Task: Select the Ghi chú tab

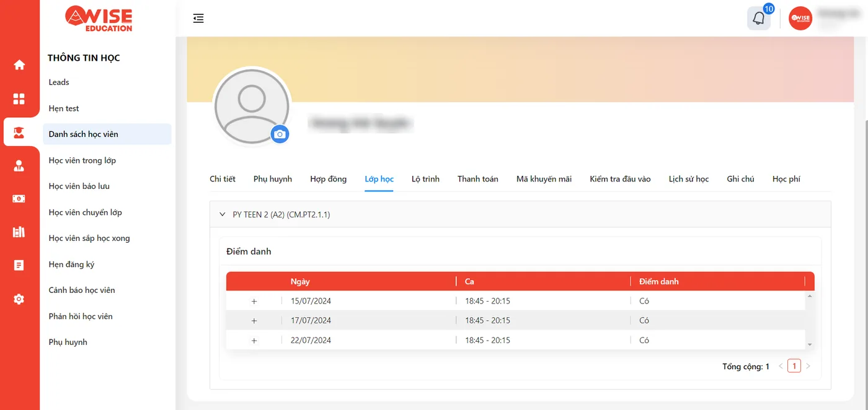Action: [740, 179]
